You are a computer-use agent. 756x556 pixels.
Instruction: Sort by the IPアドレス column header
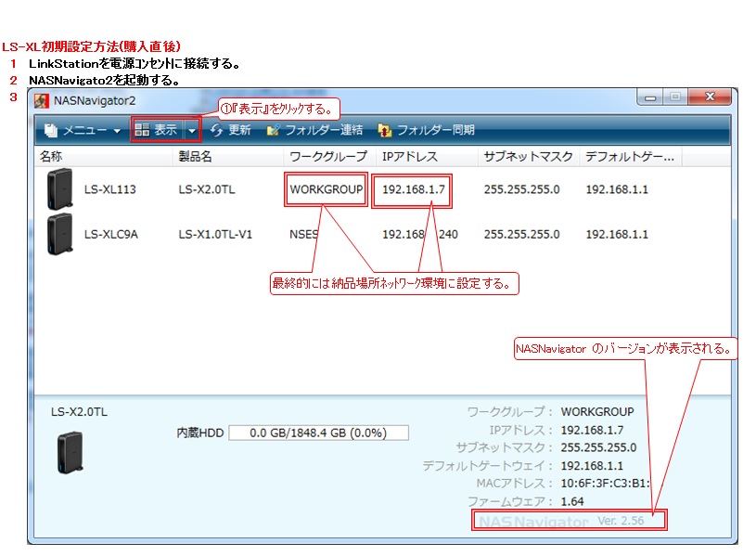point(429,156)
